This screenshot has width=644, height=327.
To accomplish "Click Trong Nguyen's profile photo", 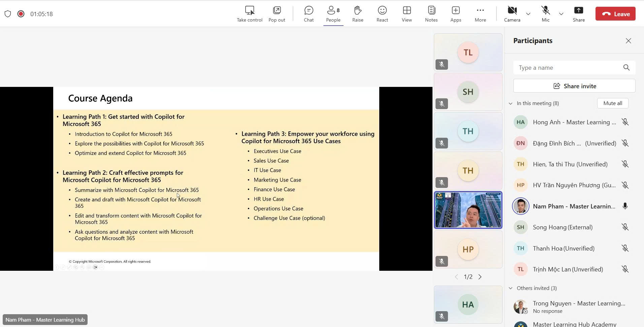I will [x=521, y=307].
